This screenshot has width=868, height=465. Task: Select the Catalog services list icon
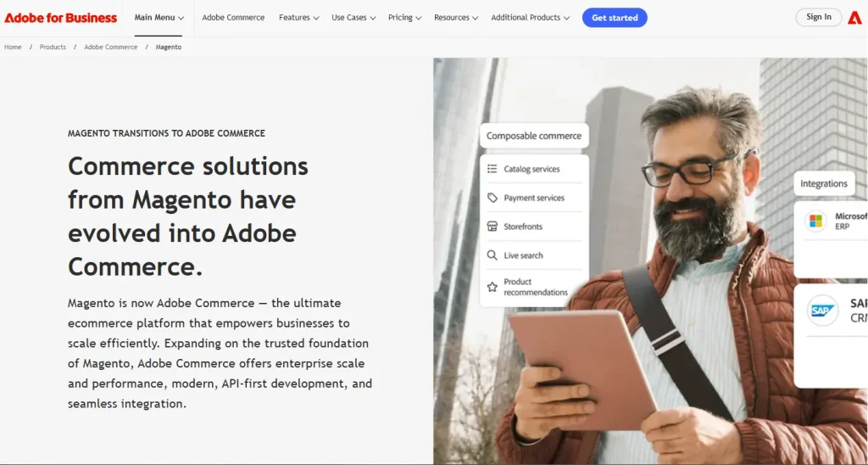[x=492, y=169]
